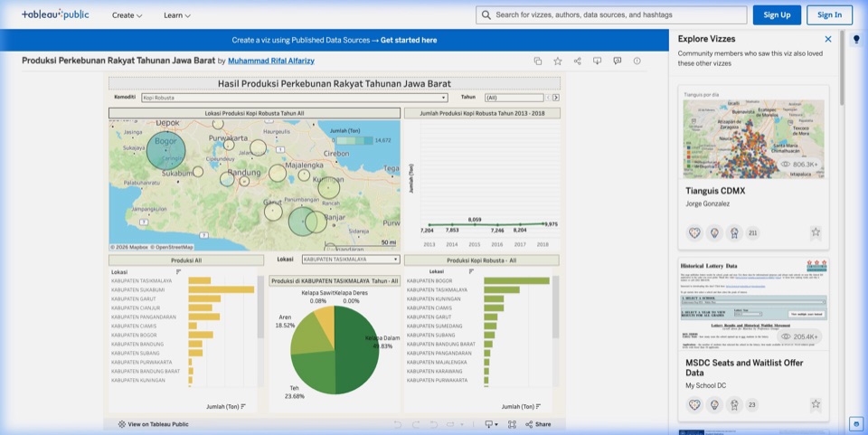Open the viz details info icon
Viewport: 868px width, 435px height.
coord(637,61)
